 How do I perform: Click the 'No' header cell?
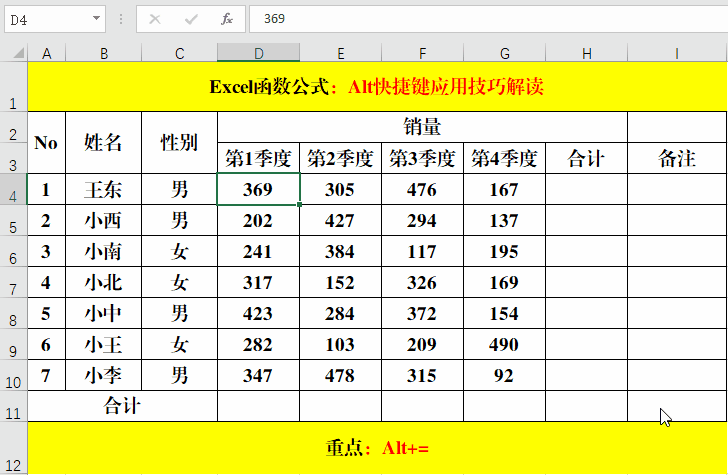click(46, 143)
